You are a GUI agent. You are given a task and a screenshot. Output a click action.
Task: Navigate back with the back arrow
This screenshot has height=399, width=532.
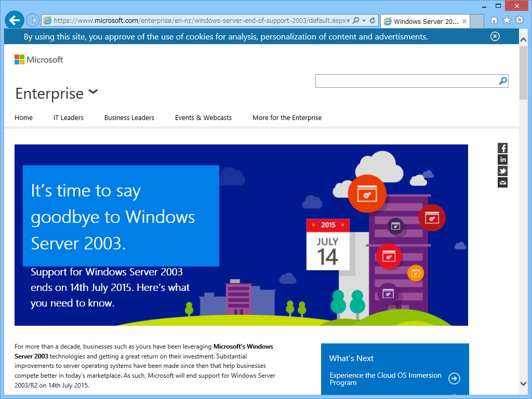14,20
